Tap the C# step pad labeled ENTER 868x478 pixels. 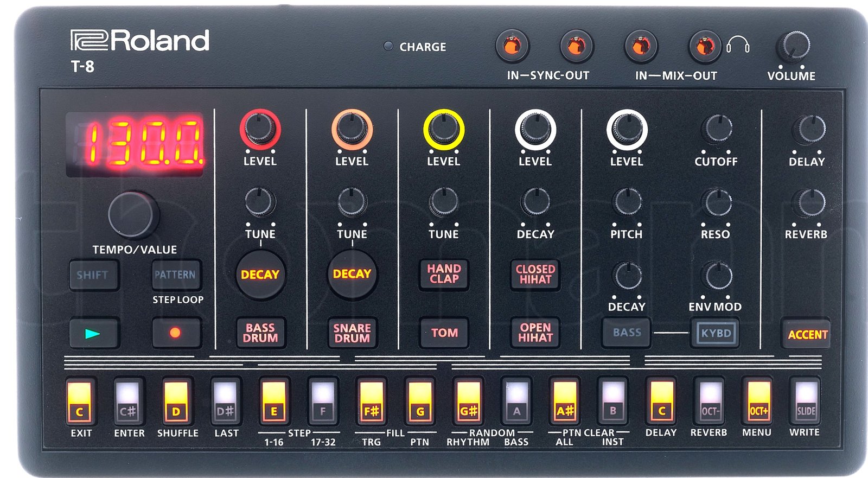tap(128, 401)
